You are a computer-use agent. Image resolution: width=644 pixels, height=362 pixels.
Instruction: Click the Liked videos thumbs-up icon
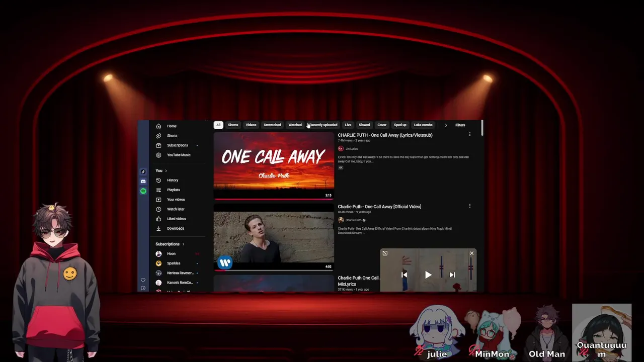pyautogui.click(x=158, y=219)
